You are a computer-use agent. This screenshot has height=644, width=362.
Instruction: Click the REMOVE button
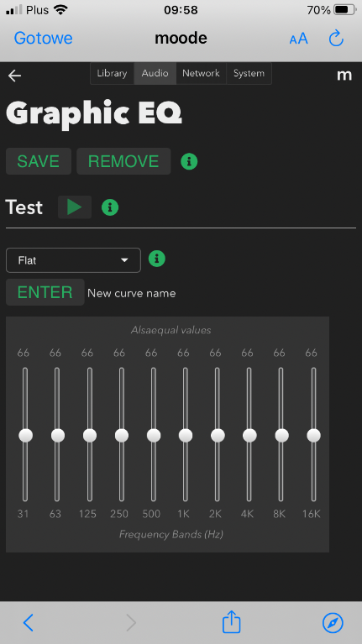pos(123,161)
